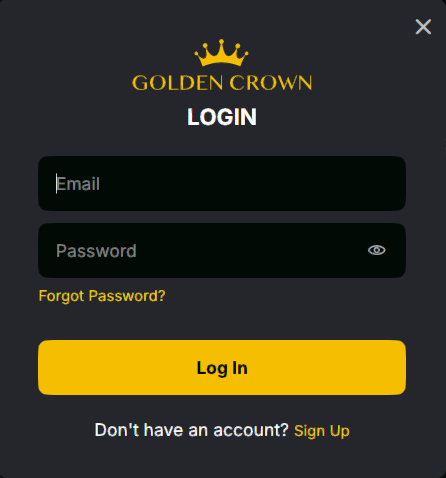Click into the Password input field
Viewport: 446px width, 478px height.
(x=222, y=250)
